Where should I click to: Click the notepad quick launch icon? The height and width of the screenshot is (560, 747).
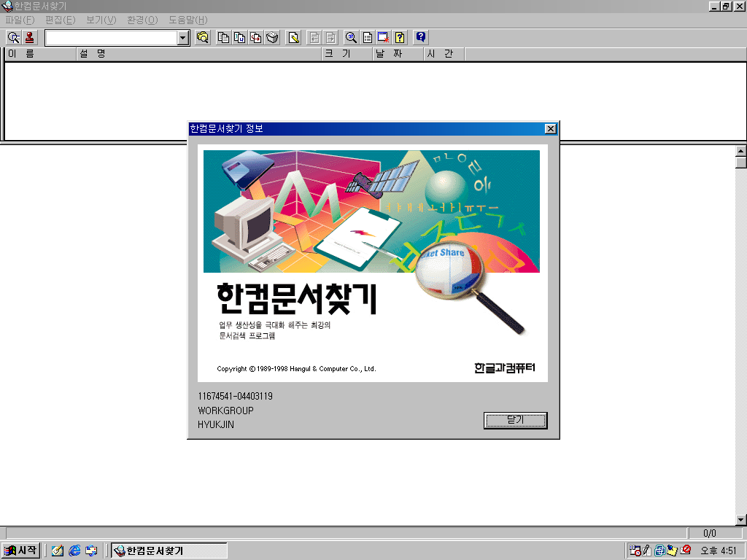pyautogui.click(x=58, y=551)
